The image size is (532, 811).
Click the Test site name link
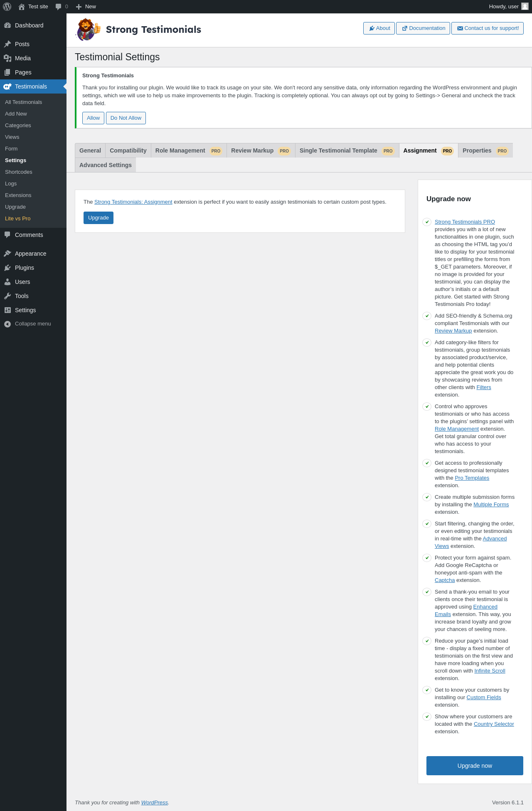tap(38, 7)
